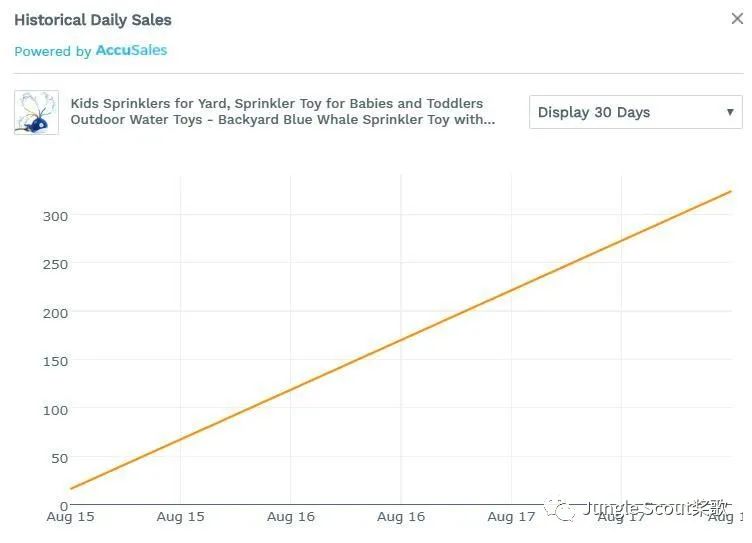Click the 200 y-axis label
This screenshot has width=752, height=543.
pos(55,313)
